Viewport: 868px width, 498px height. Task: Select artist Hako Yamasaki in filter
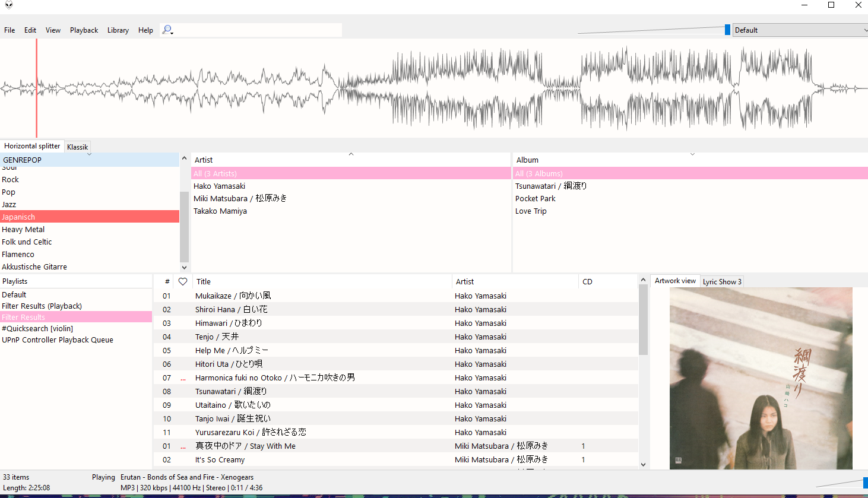tap(351, 186)
